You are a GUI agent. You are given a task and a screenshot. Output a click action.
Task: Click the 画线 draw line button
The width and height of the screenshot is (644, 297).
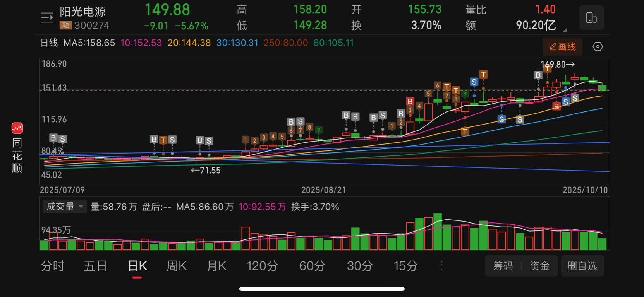coord(563,47)
